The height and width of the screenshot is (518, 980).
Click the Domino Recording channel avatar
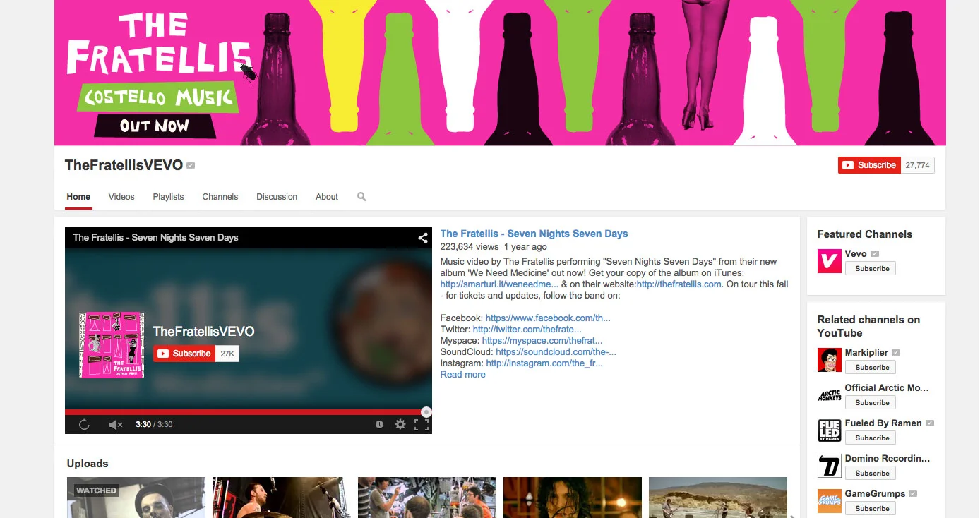tap(829, 466)
